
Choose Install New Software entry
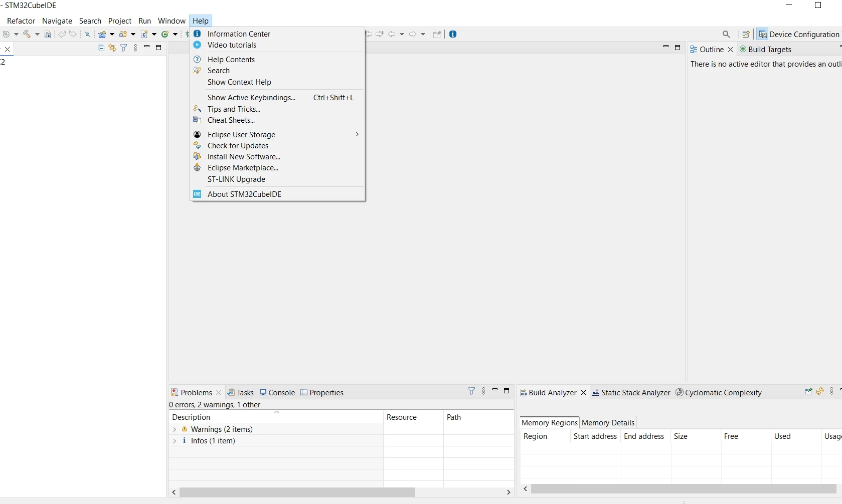coord(277,157)
